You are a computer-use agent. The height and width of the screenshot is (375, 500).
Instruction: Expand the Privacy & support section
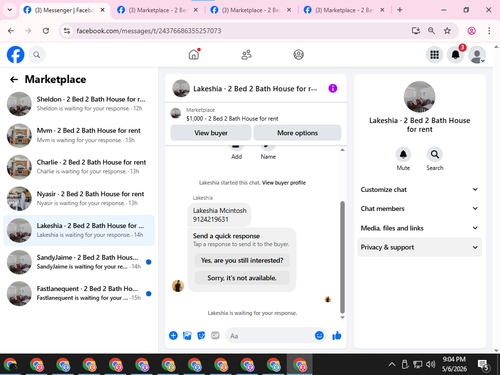tap(419, 247)
